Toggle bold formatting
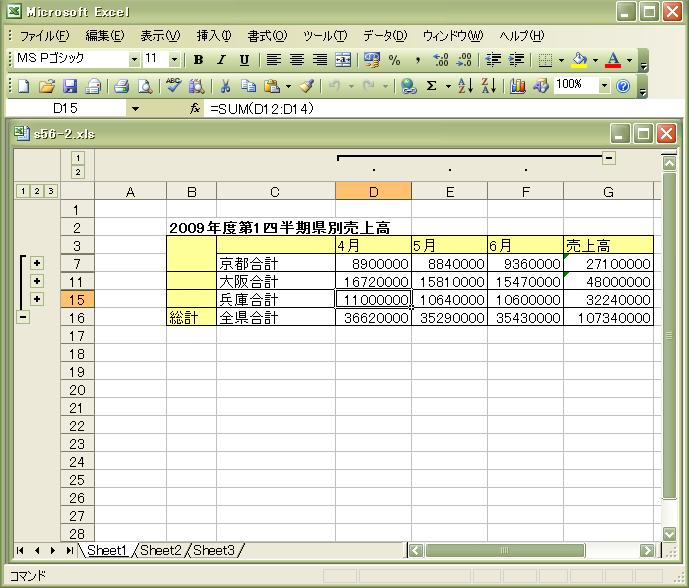Screen dimensions: 689x588 click(x=198, y=60)
